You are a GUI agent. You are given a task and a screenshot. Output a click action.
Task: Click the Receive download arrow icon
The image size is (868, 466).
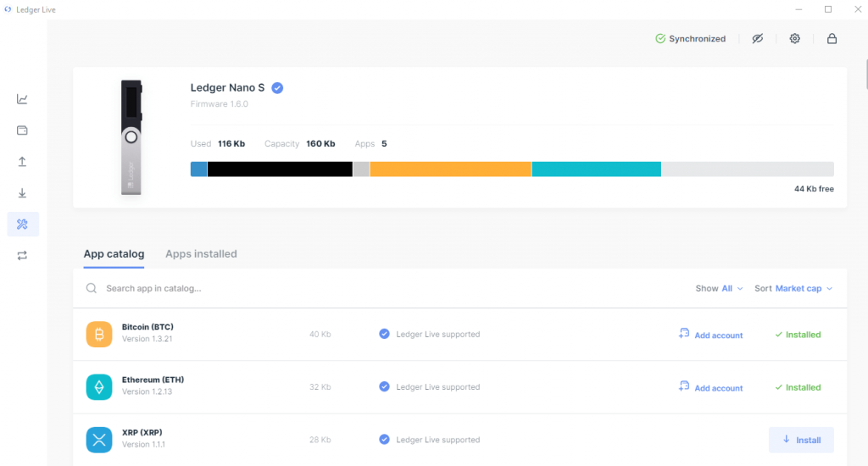[x=23, y=193]
